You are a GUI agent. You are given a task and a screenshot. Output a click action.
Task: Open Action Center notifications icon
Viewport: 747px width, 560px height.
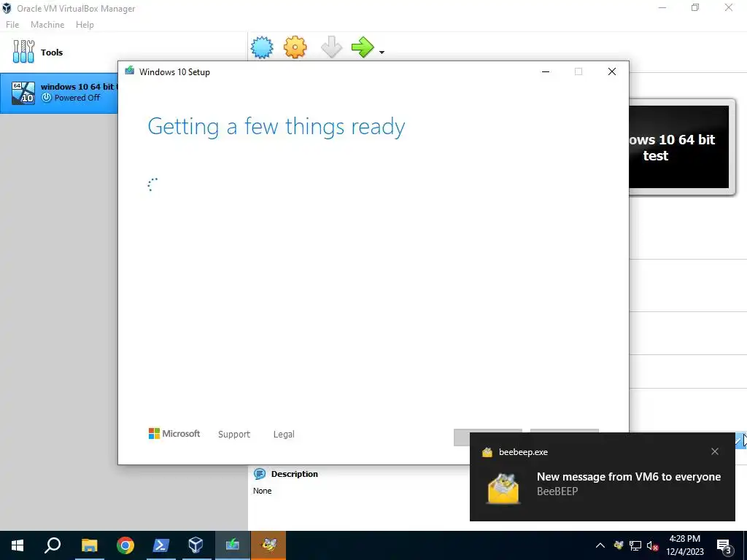[x=724, y=545]
